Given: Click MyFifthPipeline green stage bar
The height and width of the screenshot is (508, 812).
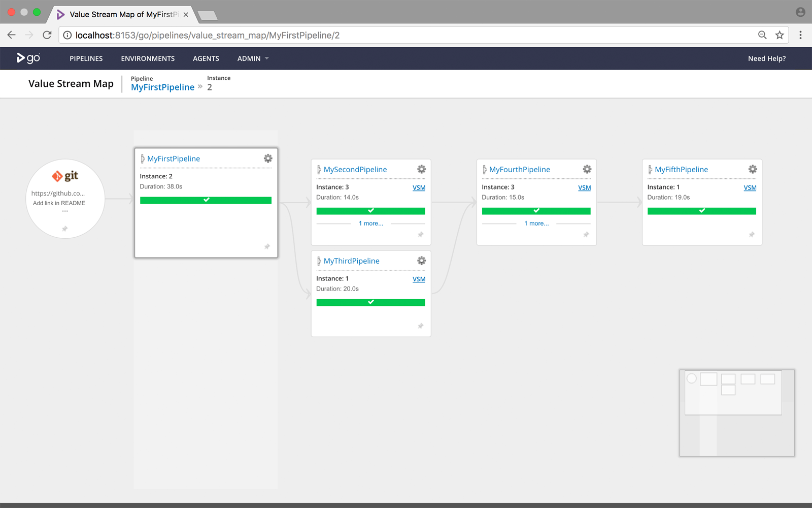Looking at the screenshot, I should tap(701, 211).
